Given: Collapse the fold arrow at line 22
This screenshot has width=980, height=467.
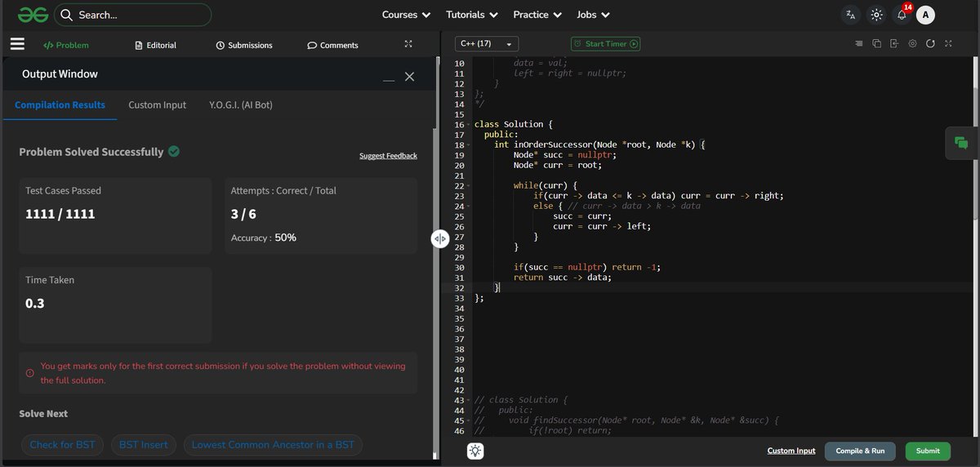Looking at the screenshot, I should click(x=468, y=185).
